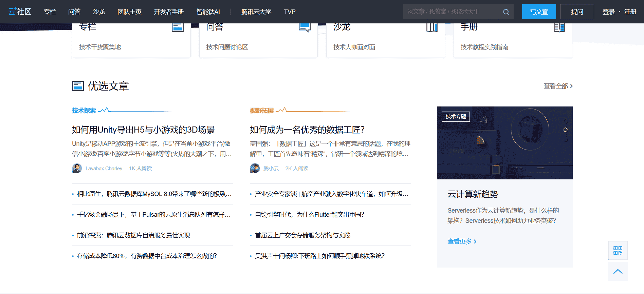Click the search magnifier icon
644x294 pixels.
point(506,12)
